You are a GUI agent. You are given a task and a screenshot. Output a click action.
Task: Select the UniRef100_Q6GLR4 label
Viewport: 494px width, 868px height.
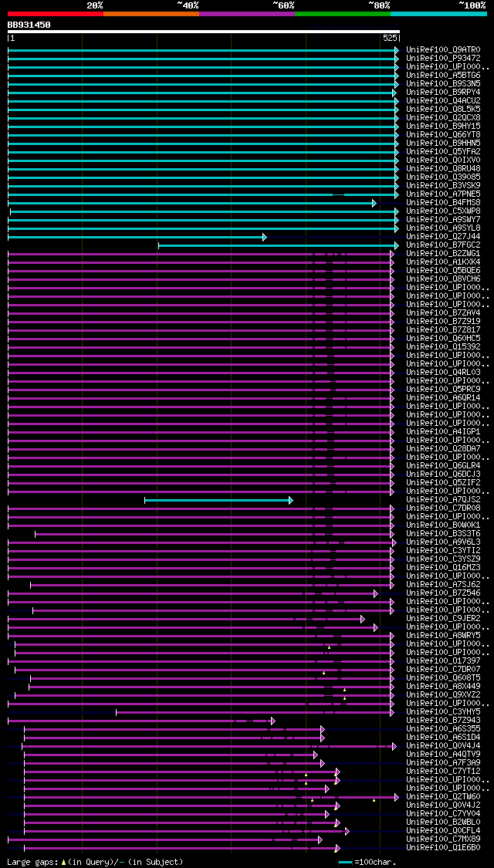(x=443, y=465)
